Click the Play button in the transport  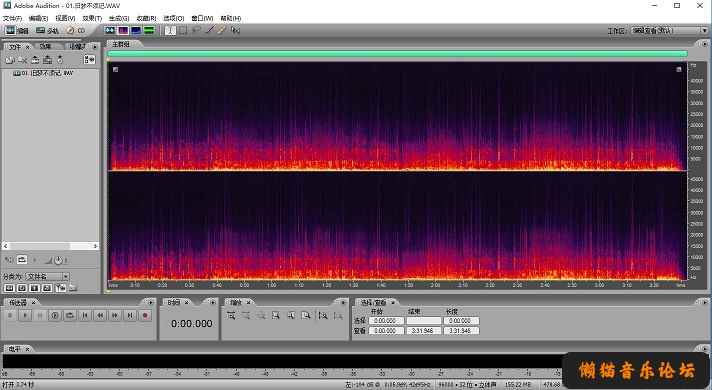[x=25, y=315]
